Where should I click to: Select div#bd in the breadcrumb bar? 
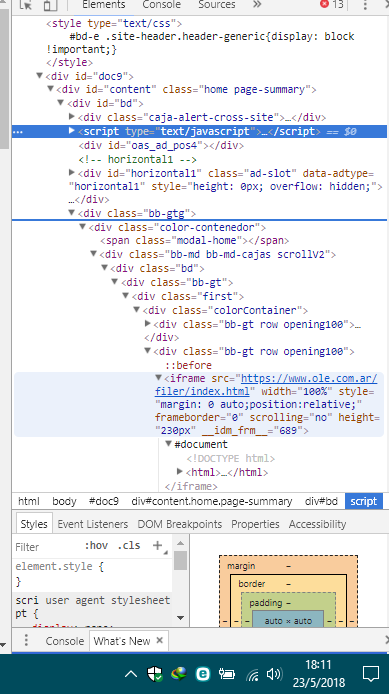click(321, 501)
